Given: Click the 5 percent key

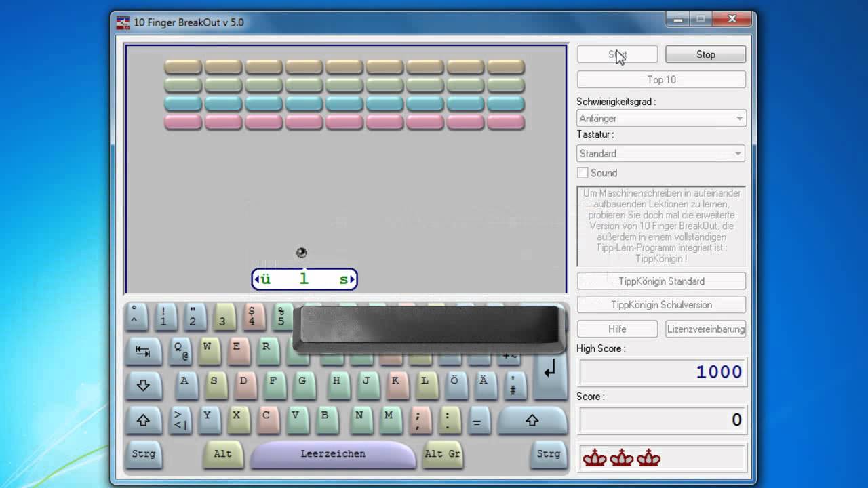Looking at the screenshot, I should [x=282, y=316].
